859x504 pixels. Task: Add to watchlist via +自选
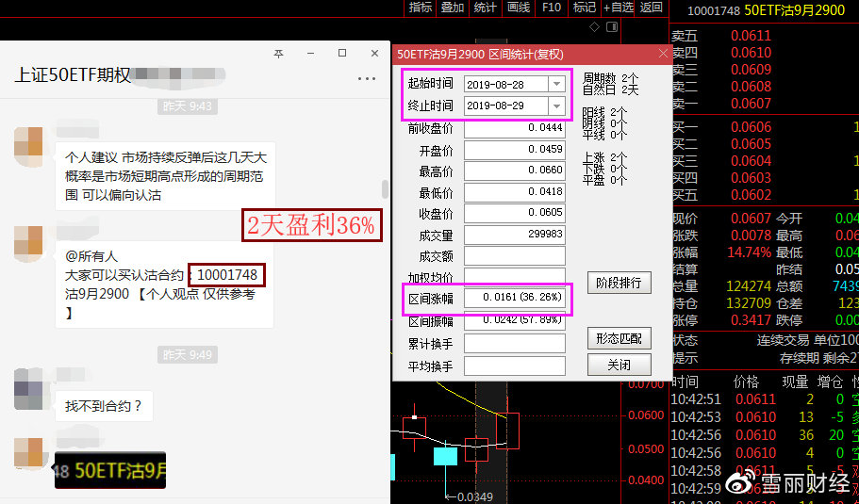tap(619, 8)
